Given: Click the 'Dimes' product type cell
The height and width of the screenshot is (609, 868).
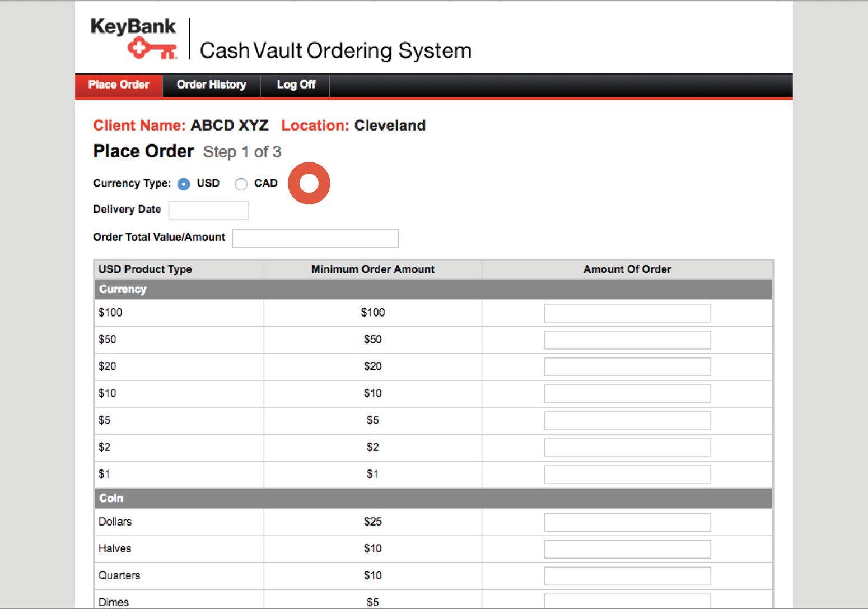Looking at the screenshot, I should [x=179, y=599].
